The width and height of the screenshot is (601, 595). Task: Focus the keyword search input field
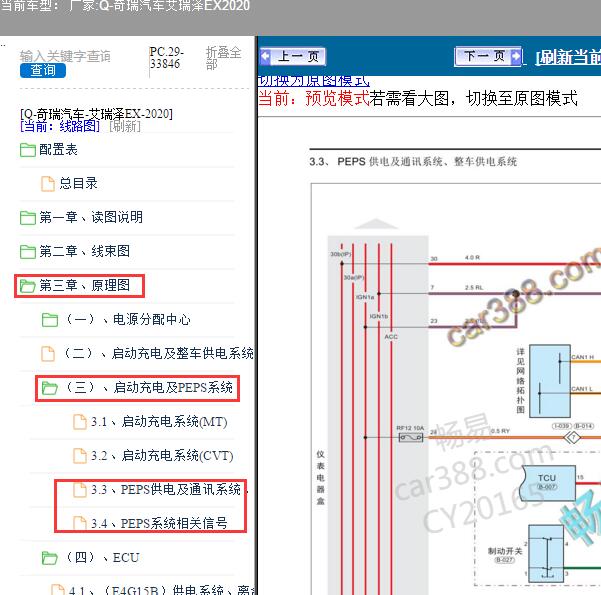(65, 56)
